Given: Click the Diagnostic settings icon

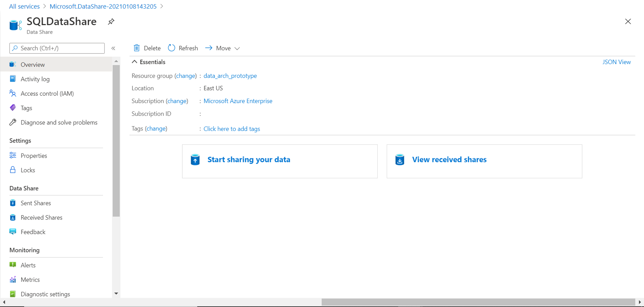Looking at the screenshot, I should tap(13, 294).
